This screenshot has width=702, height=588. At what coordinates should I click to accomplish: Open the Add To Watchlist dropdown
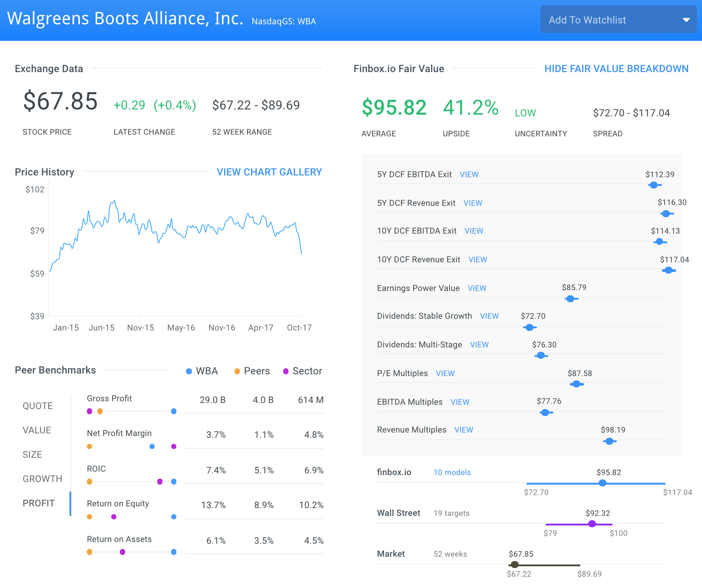point(618,20)
